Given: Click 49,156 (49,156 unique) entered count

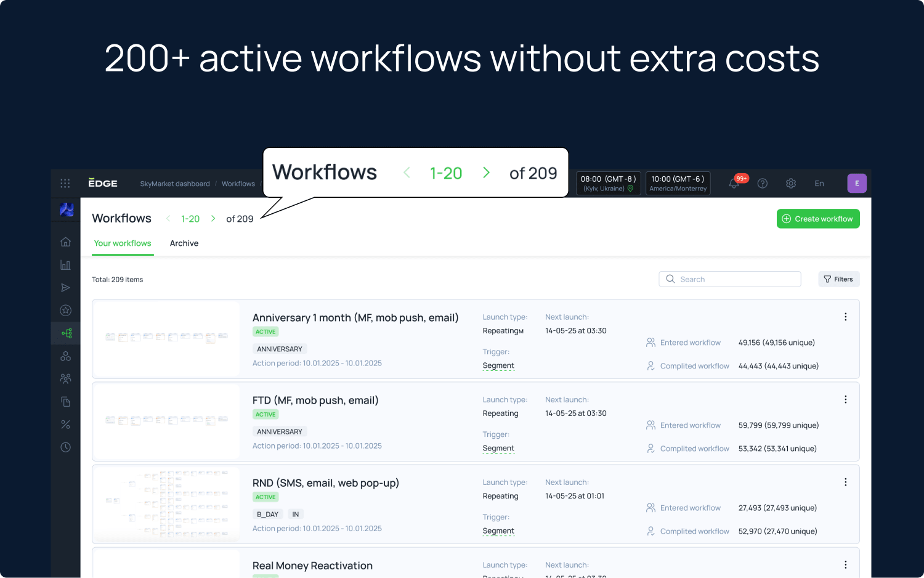Looking at the screenshot, I should tap(777, 343).
